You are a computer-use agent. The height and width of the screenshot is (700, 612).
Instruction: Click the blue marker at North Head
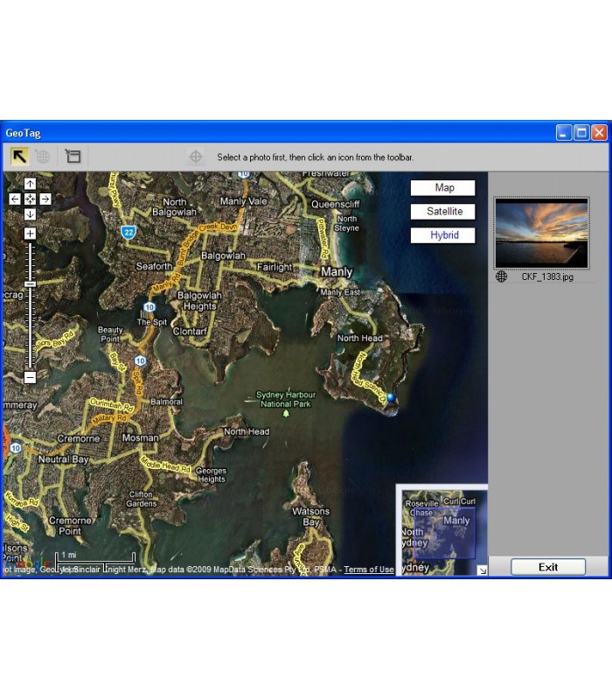[391, 397]
